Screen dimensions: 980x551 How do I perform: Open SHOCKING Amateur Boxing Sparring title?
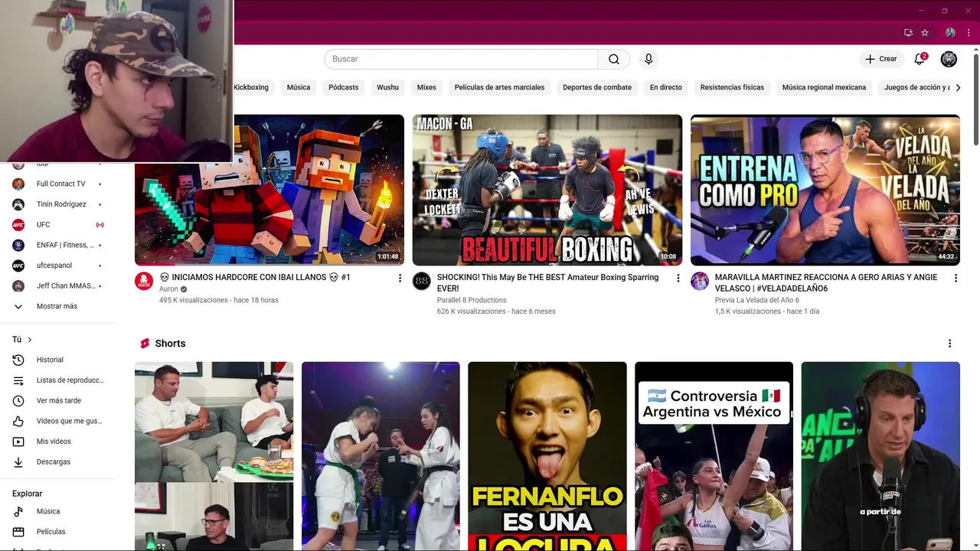(x=547, y=282)
